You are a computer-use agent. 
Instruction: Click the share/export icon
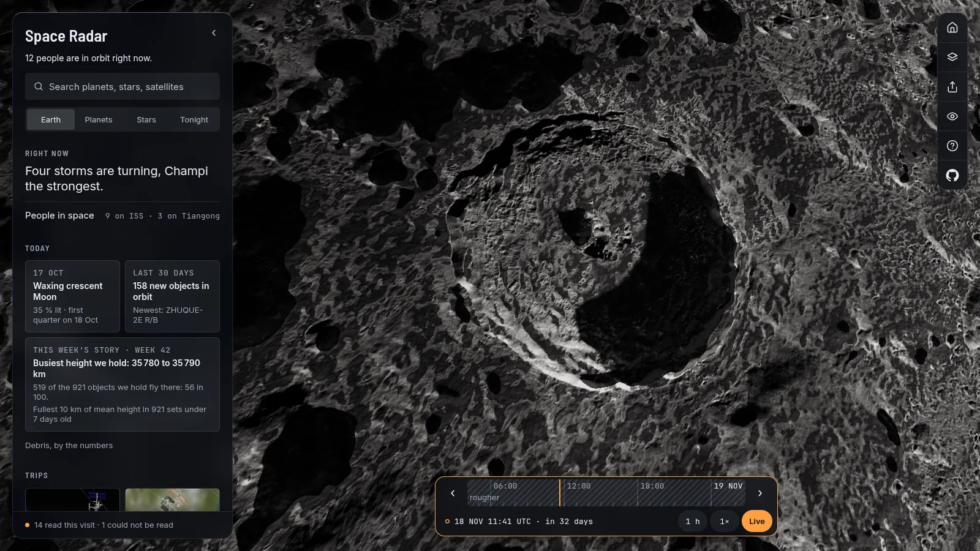(952, 87)
